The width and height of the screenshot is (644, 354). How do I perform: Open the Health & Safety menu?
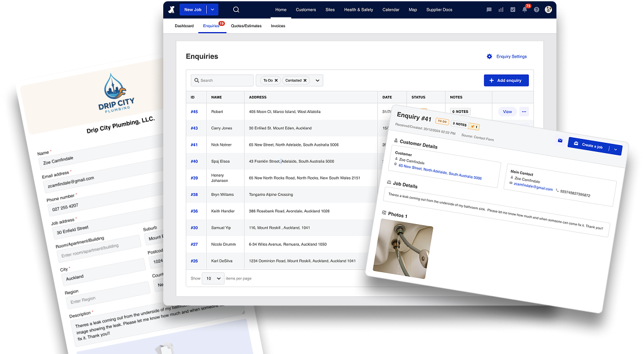point(359,10)
